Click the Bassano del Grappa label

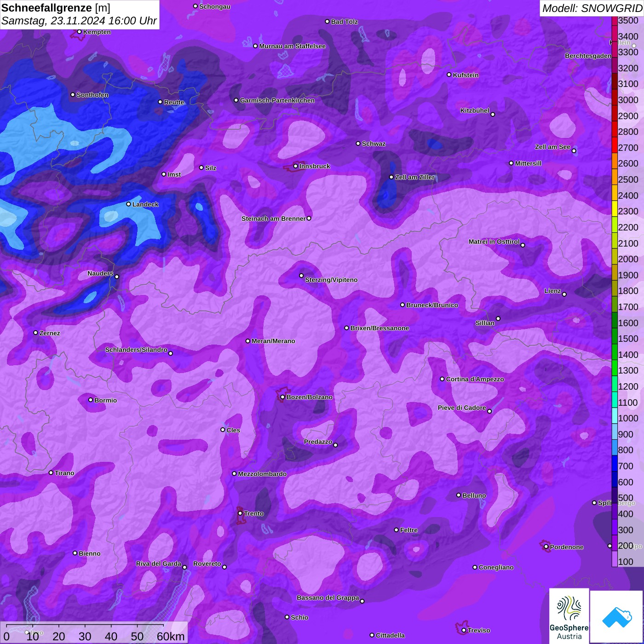click(328, 598)
